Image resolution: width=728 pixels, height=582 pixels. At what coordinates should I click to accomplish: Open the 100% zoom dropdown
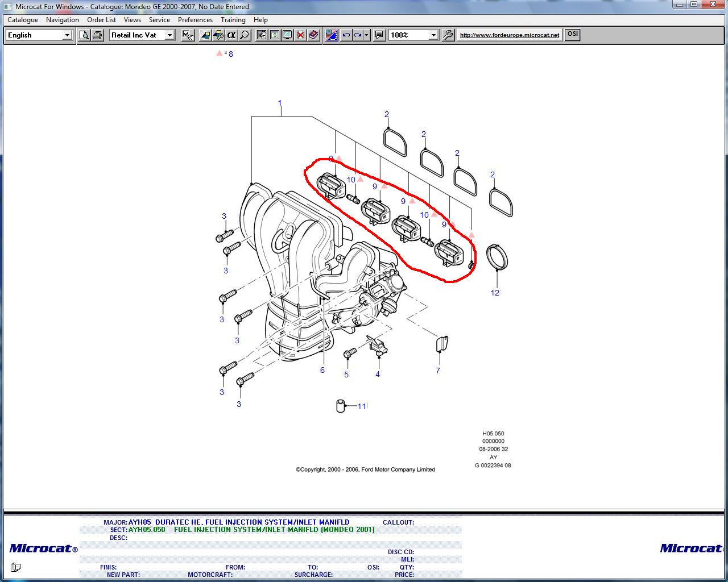coord(433,35)
